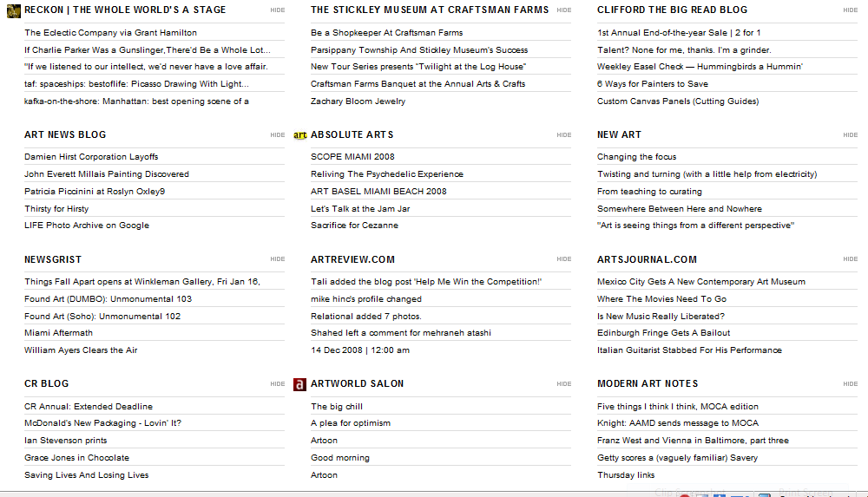
Task: Open the Art News Blog heading
Action: coord(65,134)
